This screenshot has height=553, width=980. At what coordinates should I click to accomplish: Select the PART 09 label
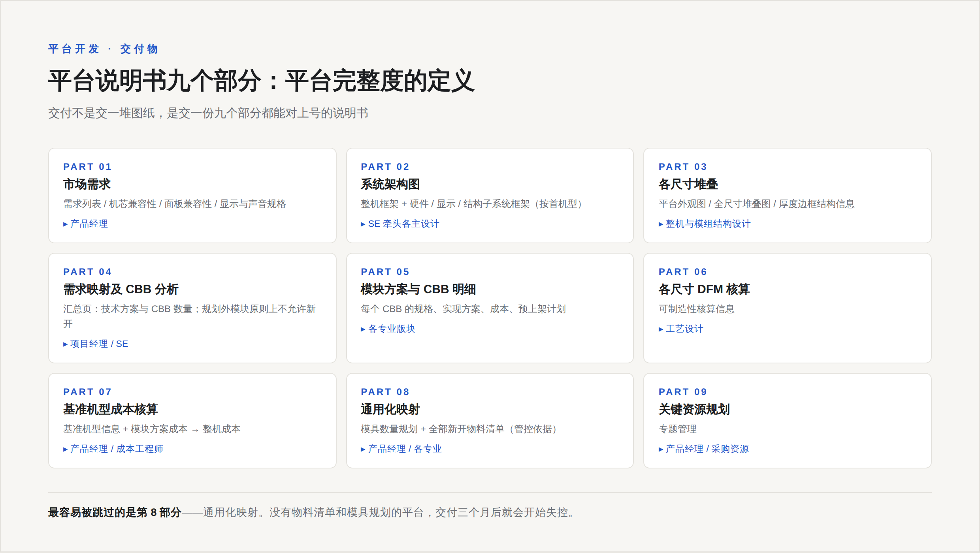point(683,392)
